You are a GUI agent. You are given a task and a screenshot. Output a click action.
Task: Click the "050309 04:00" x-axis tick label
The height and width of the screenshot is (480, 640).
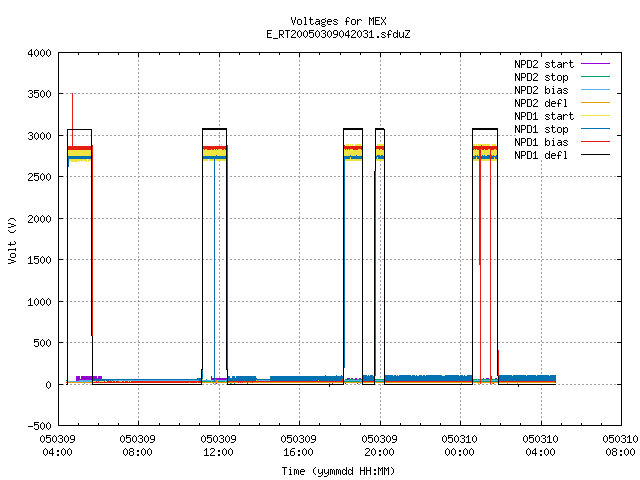58,445
